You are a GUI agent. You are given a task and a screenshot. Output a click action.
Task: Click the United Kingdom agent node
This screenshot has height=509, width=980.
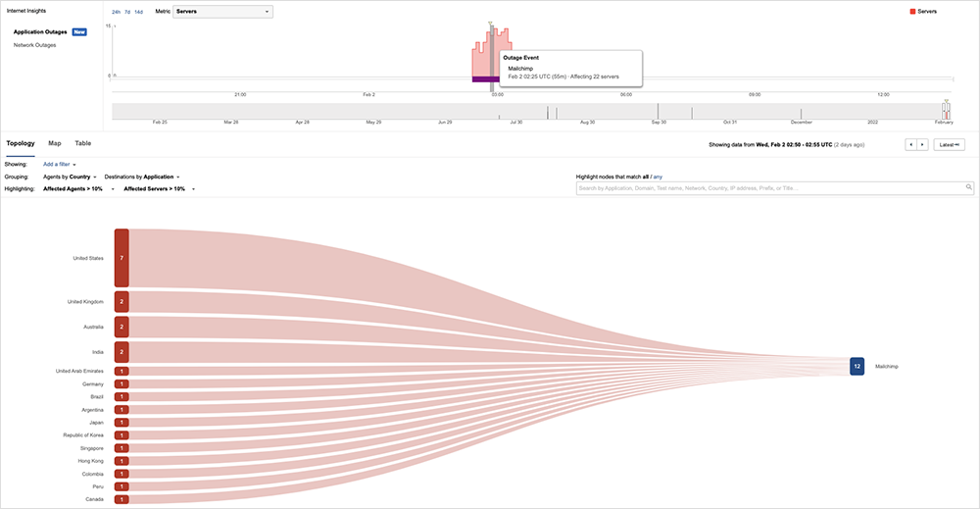(122, 301)
